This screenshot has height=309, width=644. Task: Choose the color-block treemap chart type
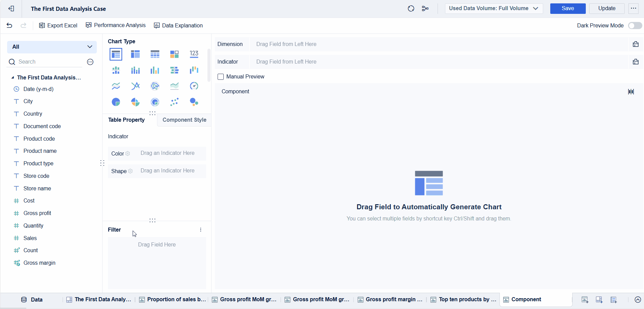click(x=174, y=54)
